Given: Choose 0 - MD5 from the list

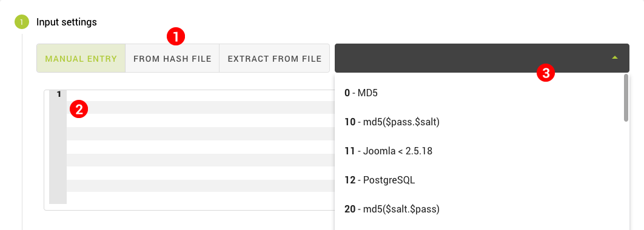Looking at the screenshot, I should click(479, 93).
